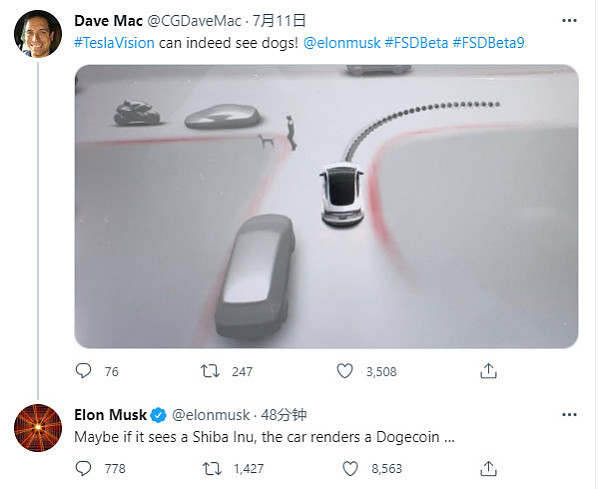Share Elon Musk's reply tweet
Image resolution: width=600 pixels, height=489 pixels.
[488, 467]
